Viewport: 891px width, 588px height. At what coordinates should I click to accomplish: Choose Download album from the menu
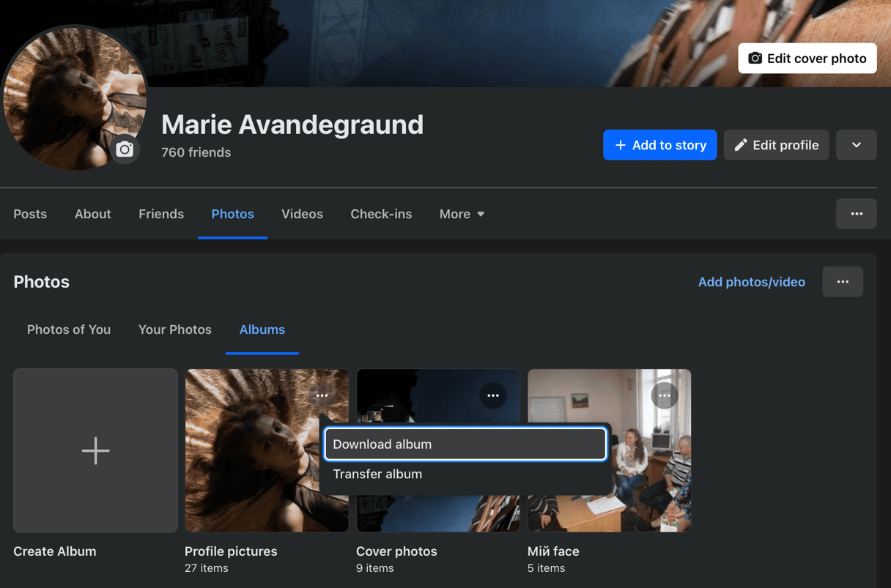pos(465,444)
